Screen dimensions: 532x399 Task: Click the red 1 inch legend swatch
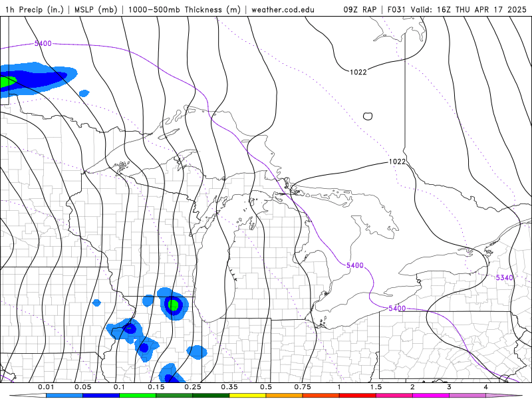[358, 395]
